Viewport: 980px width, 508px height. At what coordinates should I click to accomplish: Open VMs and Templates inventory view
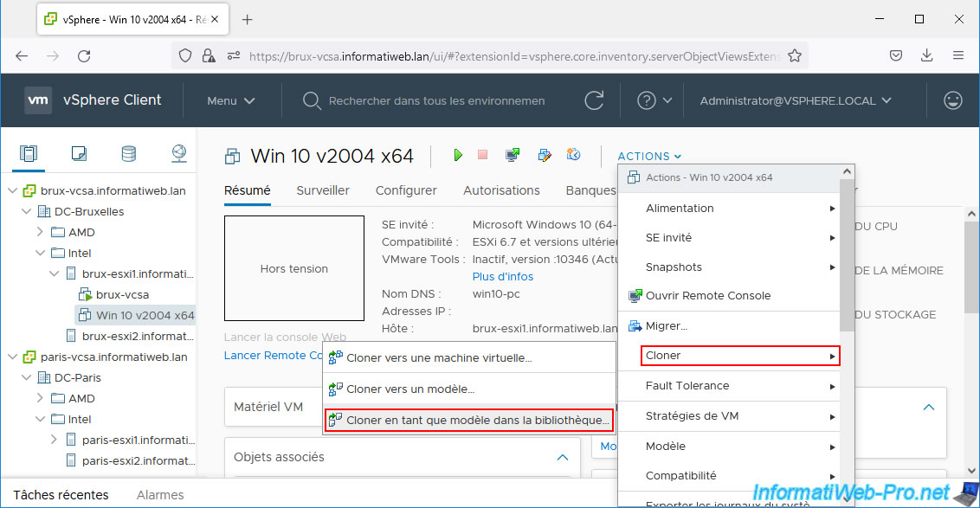pyautogui.click(x=79, y=154)
